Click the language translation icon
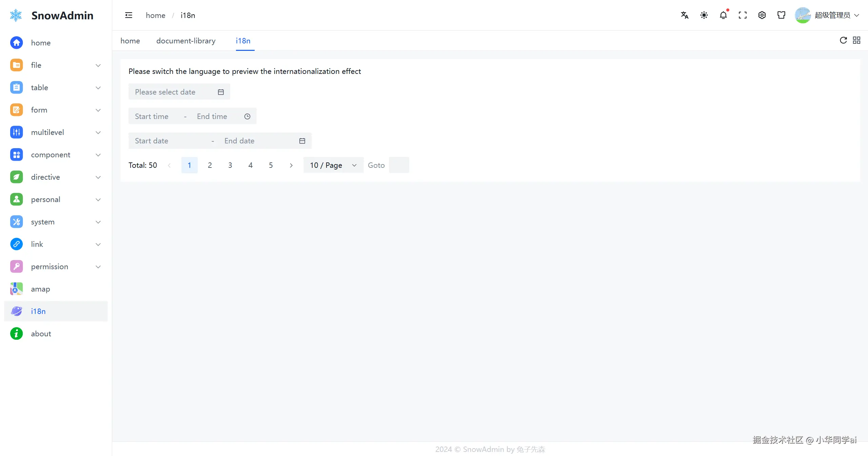868x456 pixels. pyautogui.click(x=685, y=15)
